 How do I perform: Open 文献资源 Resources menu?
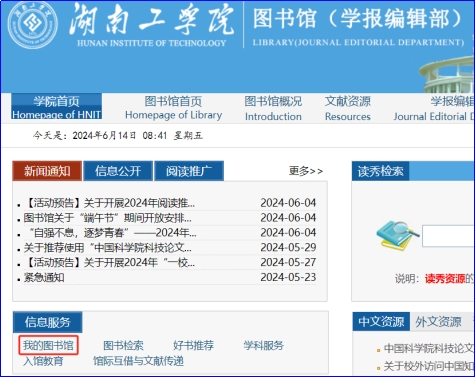click(348, 108)
